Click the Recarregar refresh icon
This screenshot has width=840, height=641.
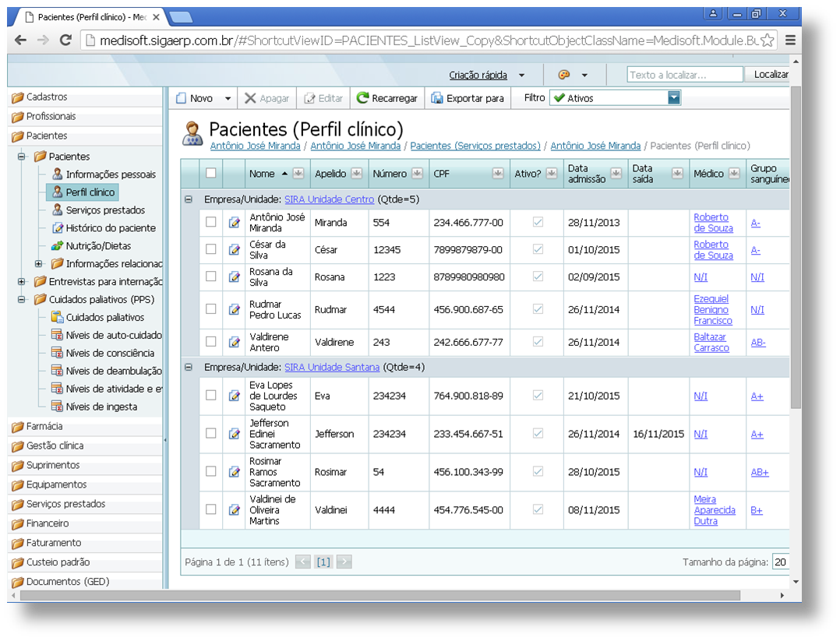coord(362,97)
